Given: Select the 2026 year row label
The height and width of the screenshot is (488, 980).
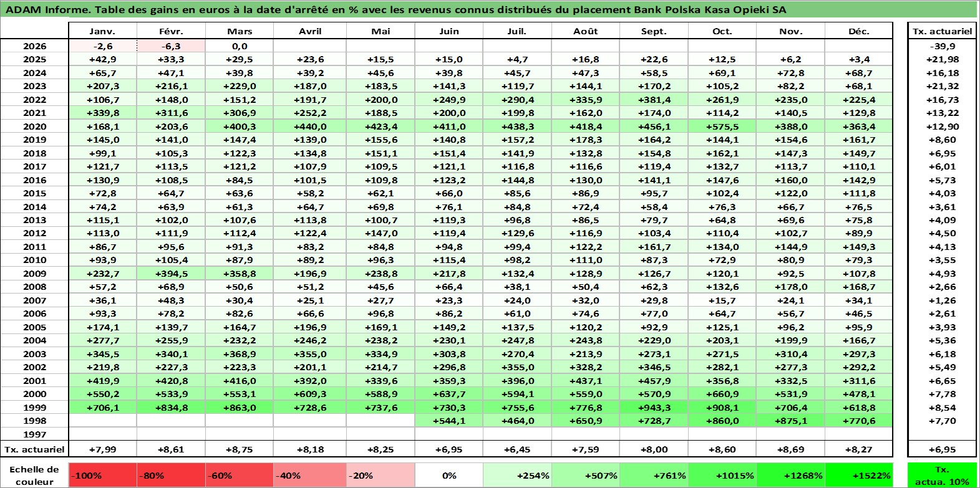Looking at the screenshot, I should pyautogui.click(x=34, y=46).
